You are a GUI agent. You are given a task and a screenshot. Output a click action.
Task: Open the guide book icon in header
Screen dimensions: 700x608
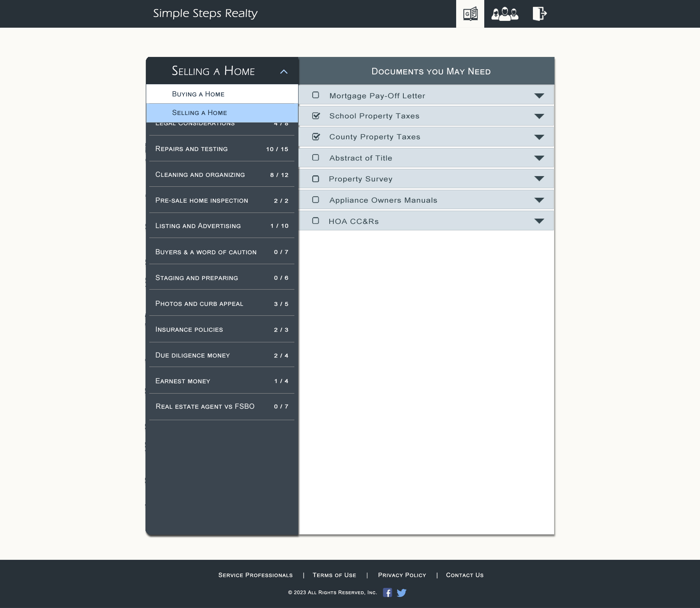pyautogui.click(x=470, y=14)
